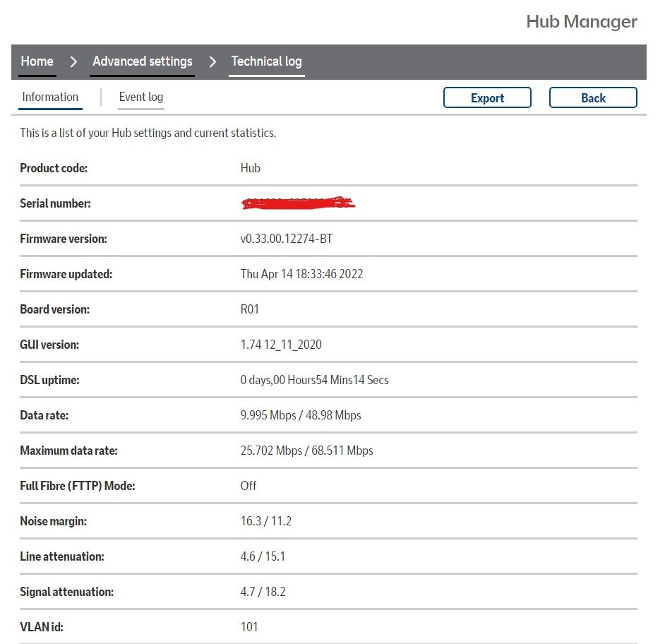Screen dimensions: 665x644
Task: Switch to the Event log tab
Action: [140, 97]
